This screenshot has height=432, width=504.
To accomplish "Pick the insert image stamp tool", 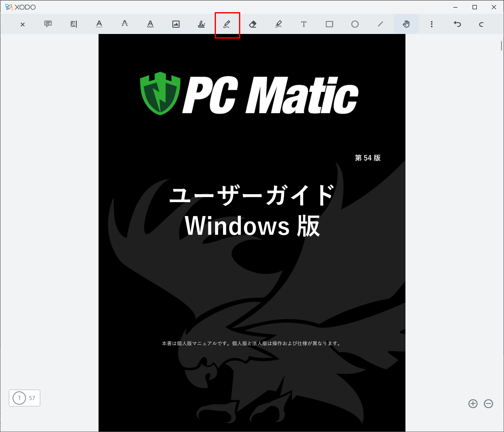I will [x=176, y=24].
